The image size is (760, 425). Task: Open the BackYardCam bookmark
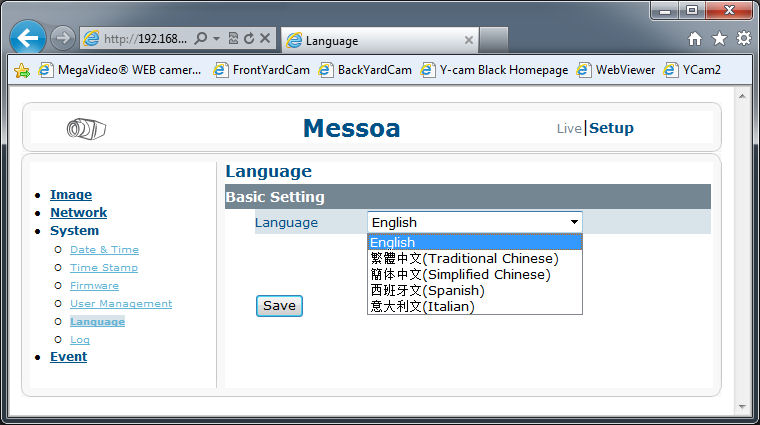(x=365, y=70)
